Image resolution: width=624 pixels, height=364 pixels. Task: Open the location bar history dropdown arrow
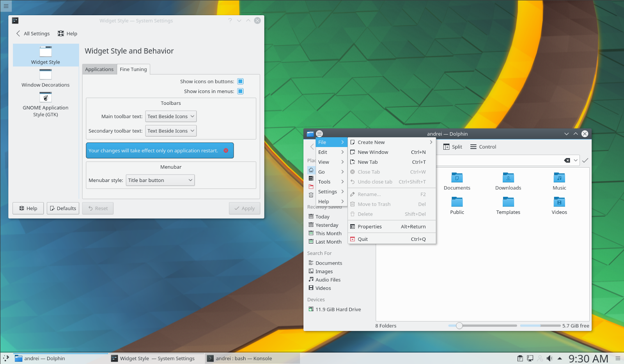tap(576, 160)
